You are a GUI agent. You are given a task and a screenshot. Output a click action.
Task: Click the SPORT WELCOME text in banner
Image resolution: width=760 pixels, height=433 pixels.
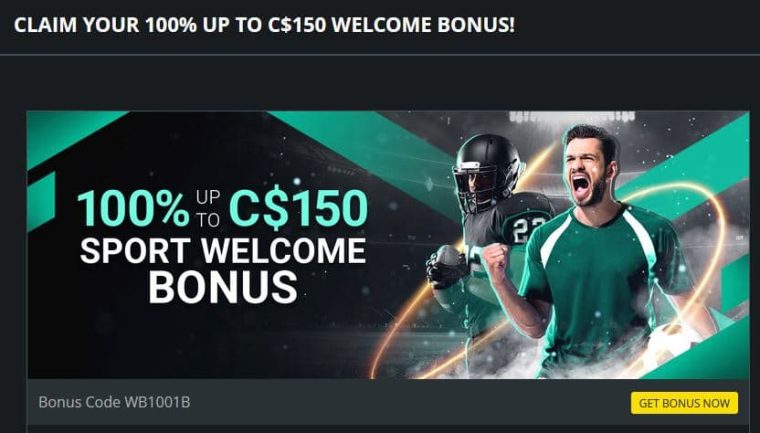[222, 251]
